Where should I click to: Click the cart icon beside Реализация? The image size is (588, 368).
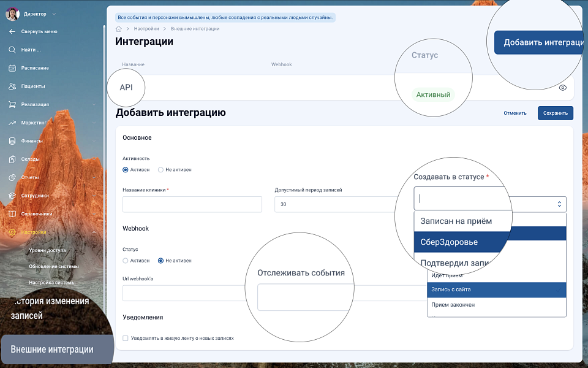(12, 104)
